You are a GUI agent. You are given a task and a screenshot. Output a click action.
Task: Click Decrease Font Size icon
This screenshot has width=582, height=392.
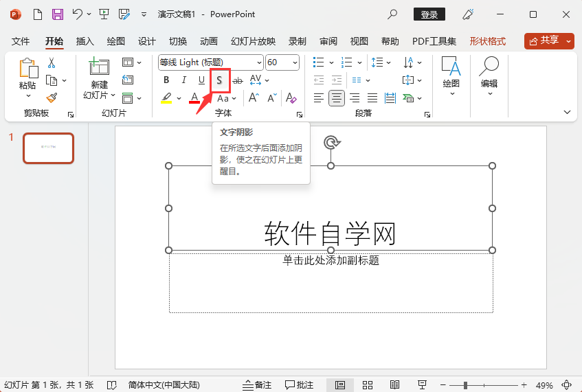point(272,98)
